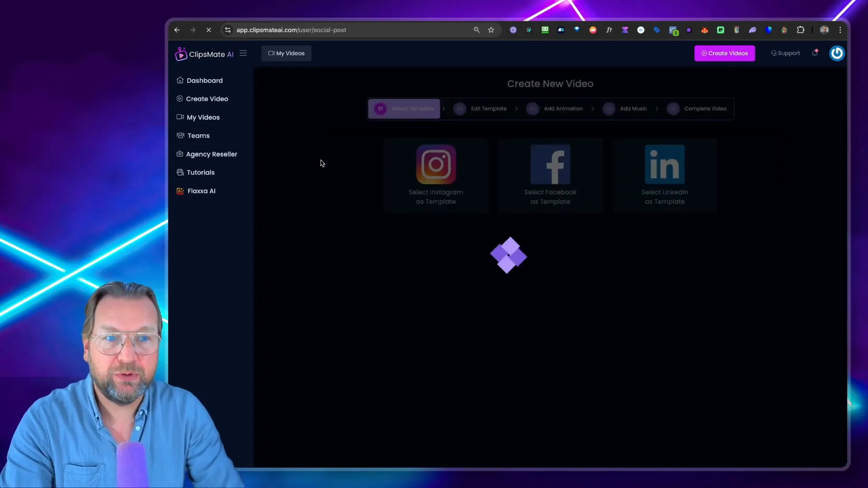868x488 pixels.
Task: Select the LinkedIn template icon
Action: pyautogui.click(x=665, y=164)
